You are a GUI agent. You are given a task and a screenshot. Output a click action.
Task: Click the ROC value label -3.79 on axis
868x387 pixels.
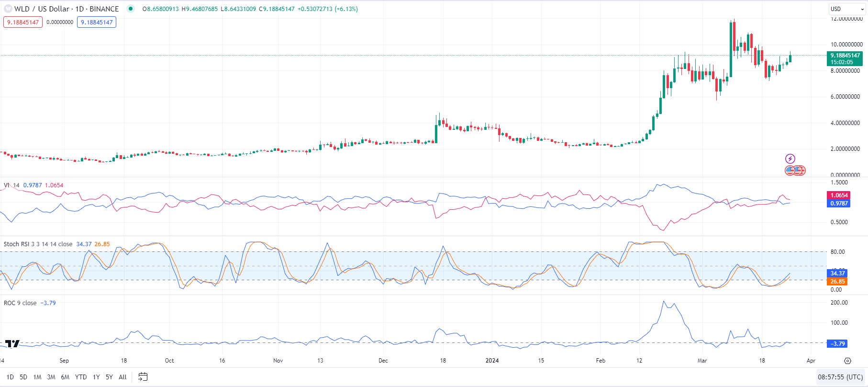point(837,344)
